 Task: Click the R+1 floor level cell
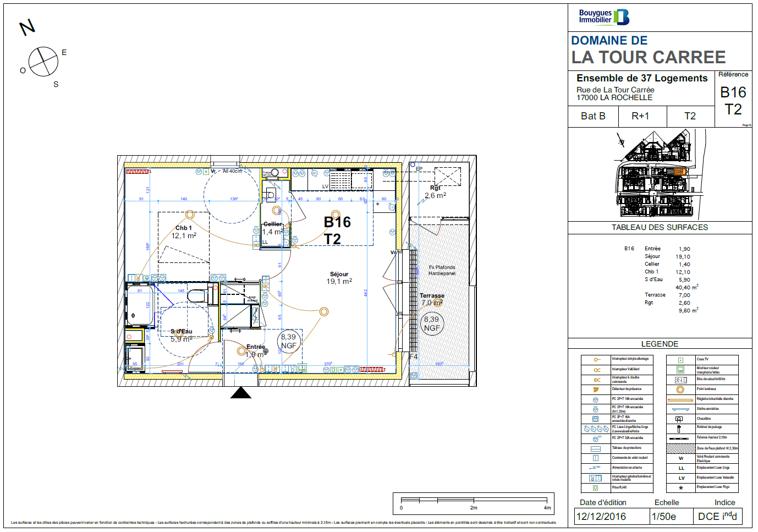click(x=640, y=116)
